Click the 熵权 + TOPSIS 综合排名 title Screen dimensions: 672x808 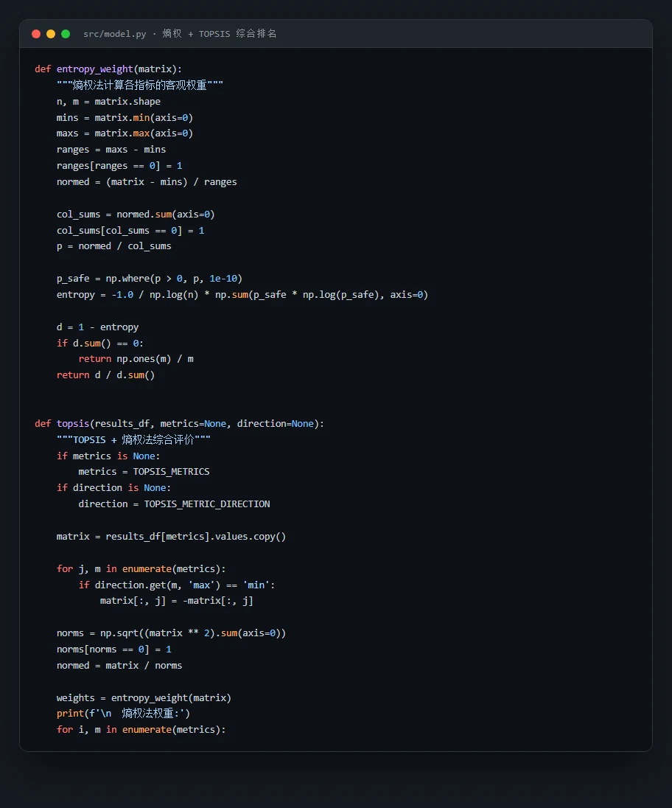[220, 34]
